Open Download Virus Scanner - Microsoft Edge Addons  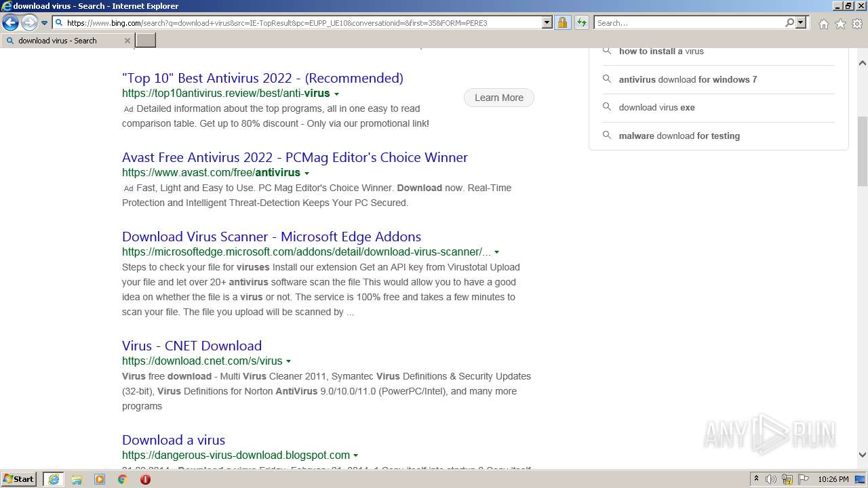(271, 237)
